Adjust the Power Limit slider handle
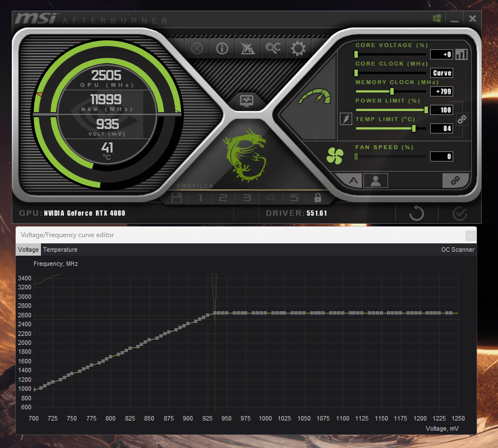498x448 pixels. coord(426,110)
